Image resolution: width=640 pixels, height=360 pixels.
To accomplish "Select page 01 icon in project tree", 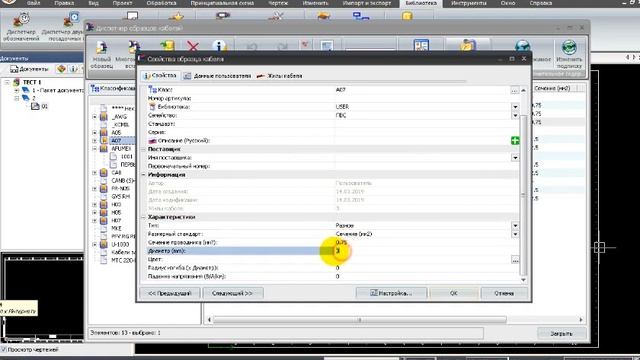I will point(35,106).
